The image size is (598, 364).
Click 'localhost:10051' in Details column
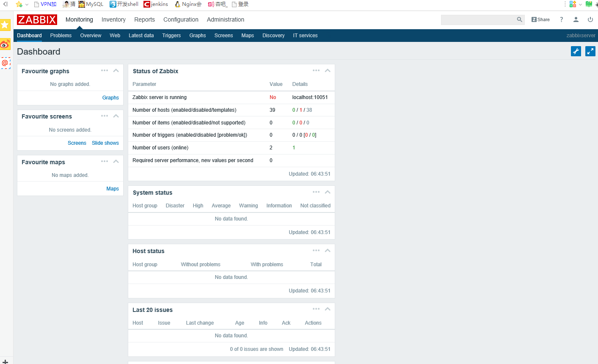click(x=310, y=97)
